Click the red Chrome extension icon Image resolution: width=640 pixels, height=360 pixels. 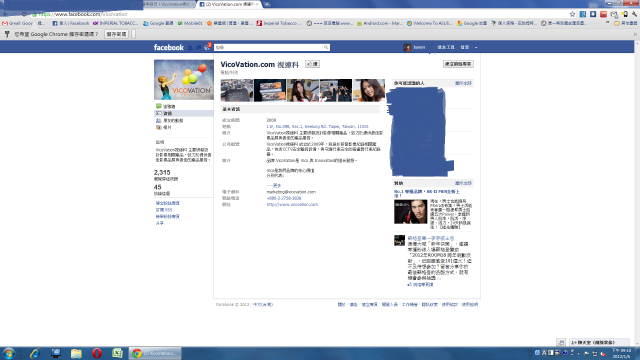tap(603, 14)
